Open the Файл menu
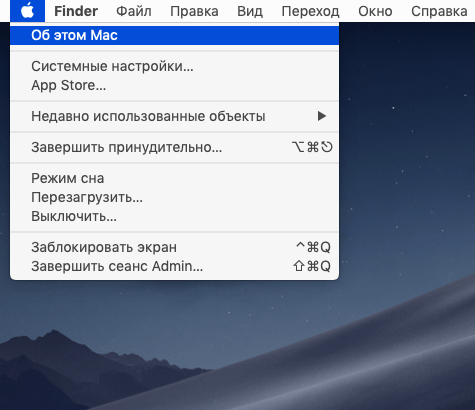The width and height of the screenshot is (475, 410). pyautogui.click(x=134, y=11)
